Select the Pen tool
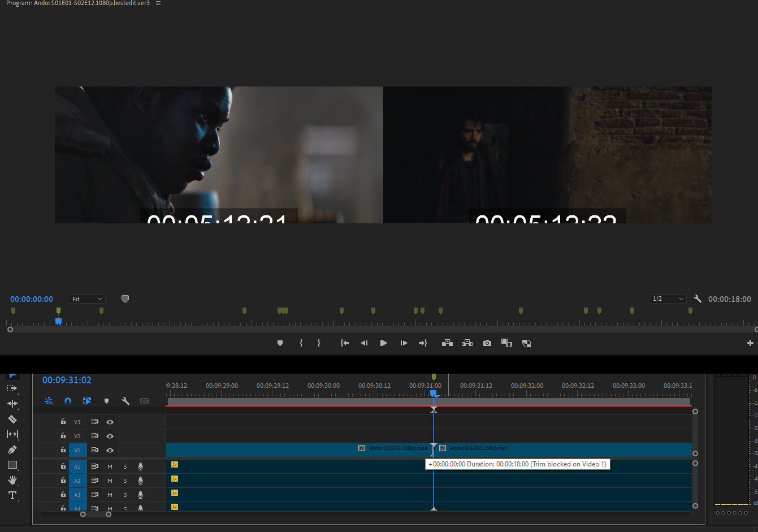The width and height of the screenshot is (758, 532). [12, 450]
